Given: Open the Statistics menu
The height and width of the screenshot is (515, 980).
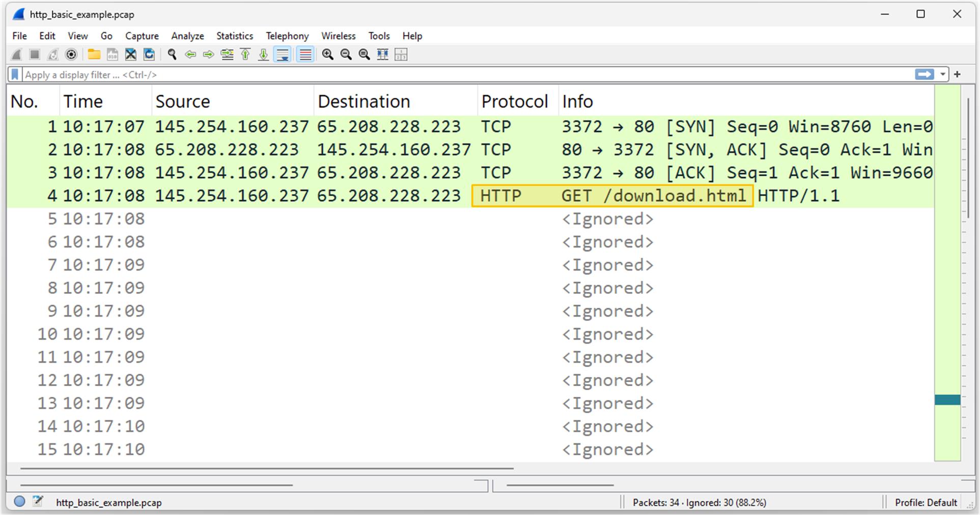Looking at the screenshot, I should click(x=234, y=36).
